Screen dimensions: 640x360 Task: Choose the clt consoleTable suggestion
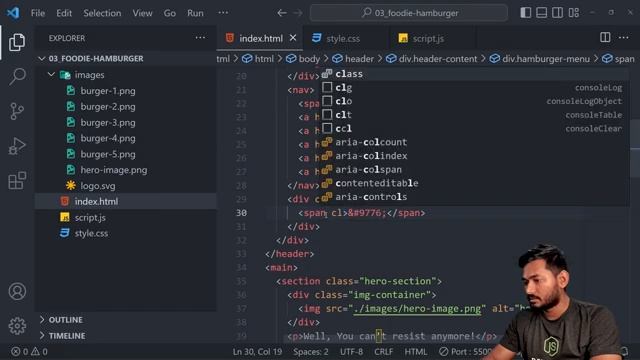[473, 115]
